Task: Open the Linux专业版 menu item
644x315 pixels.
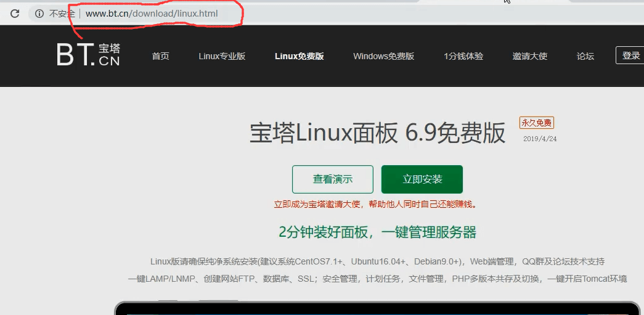Action: tap(222, 56)
